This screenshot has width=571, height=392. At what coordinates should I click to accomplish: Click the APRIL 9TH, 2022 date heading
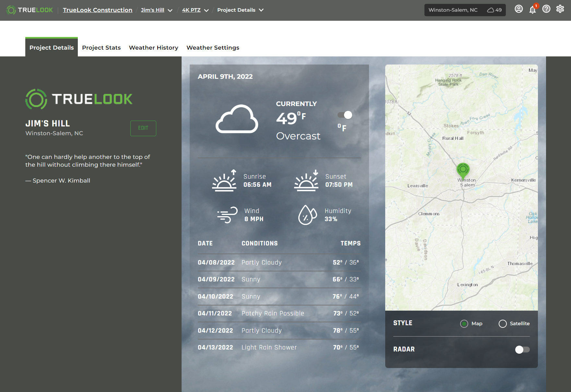[x=225, y=77]
